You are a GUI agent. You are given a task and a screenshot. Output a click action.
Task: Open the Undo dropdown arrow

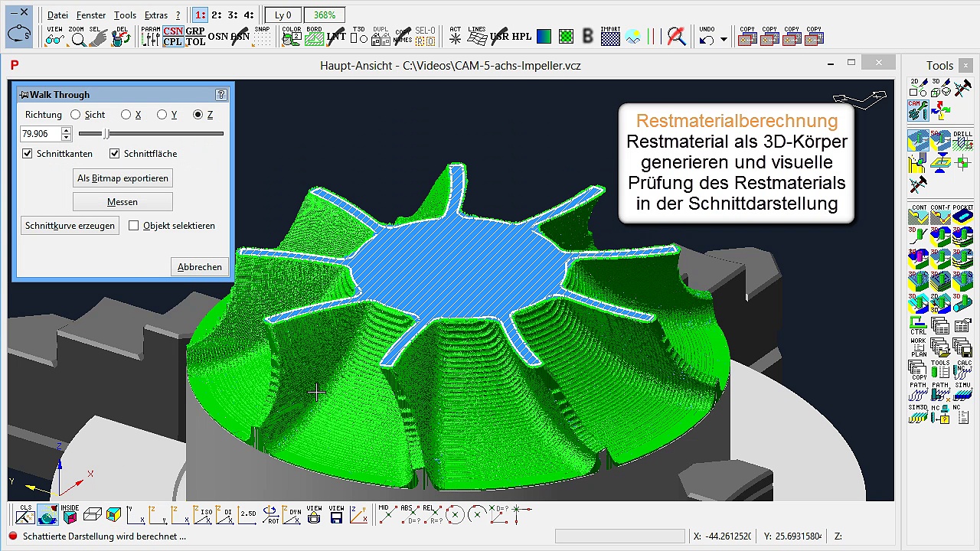pyautogui.click(x=724, y=40)
